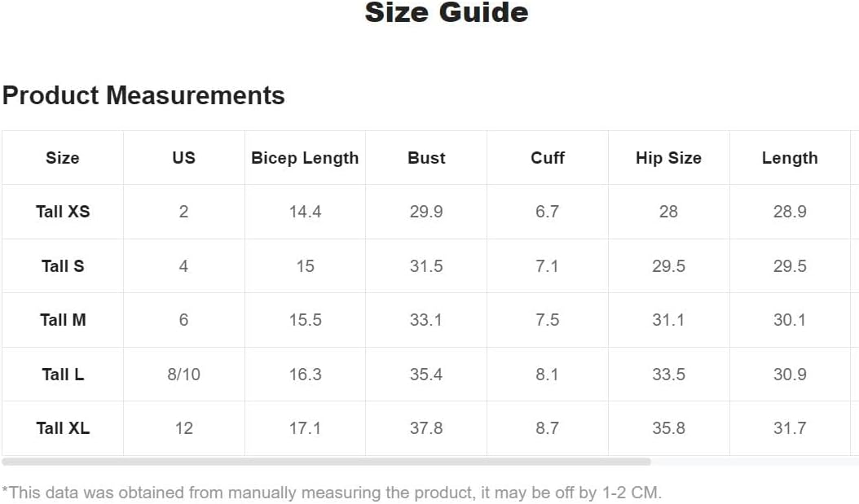The height and width of the screenshot is (504, 859).
Task: Click the Hip Size column header
Action: coord(668,158)
